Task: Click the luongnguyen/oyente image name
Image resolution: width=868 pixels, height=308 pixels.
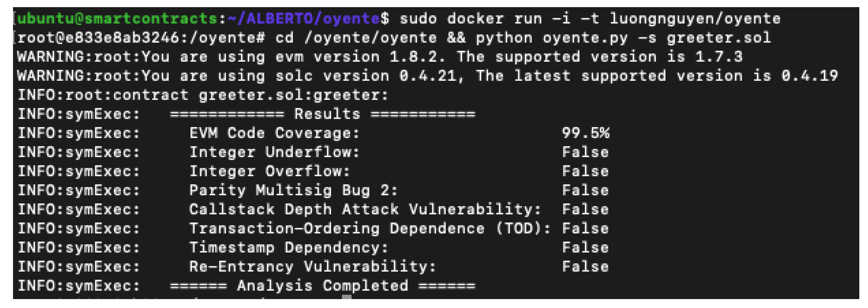Action: pos(695,19)
